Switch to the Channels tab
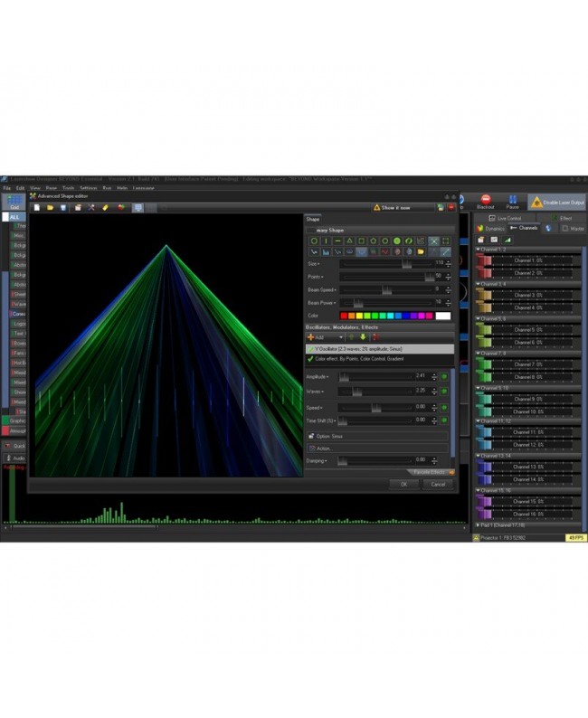588x718 pixels. point(525,228)
